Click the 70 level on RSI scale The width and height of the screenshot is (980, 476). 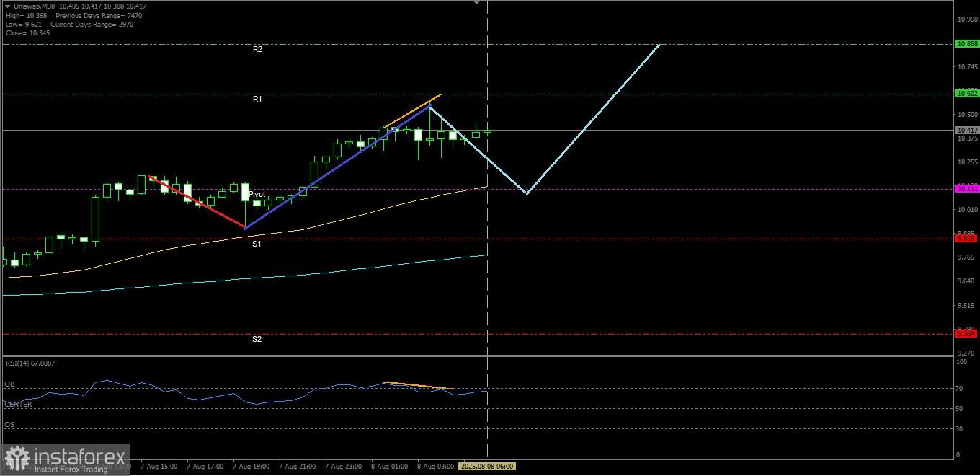click(960, 389)
